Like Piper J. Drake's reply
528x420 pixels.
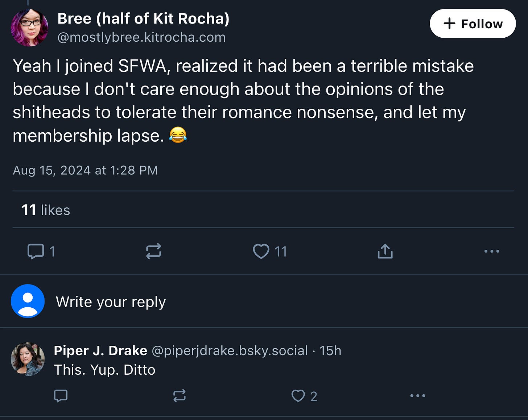298,396
